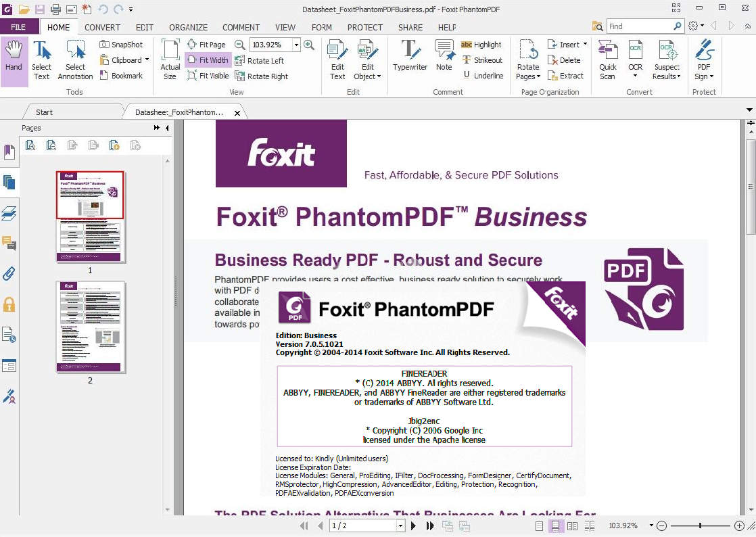Go to the next page

[x=413, y=526]
